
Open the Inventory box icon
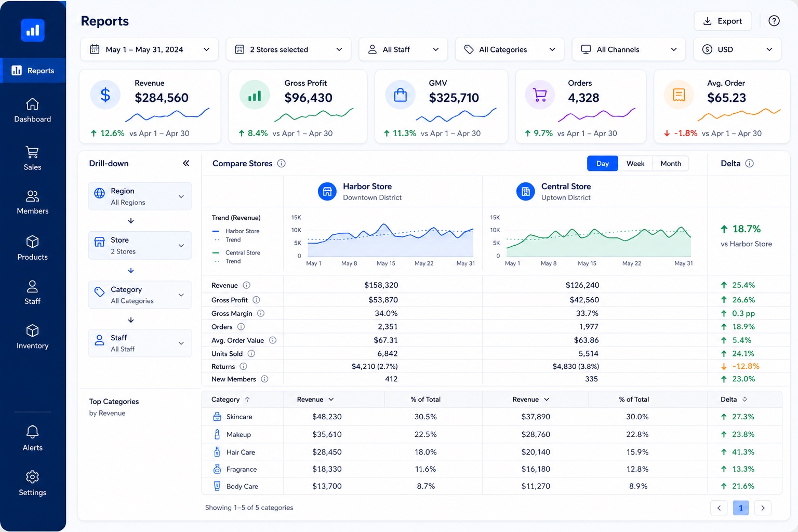pyautogui.click(x=32, y=331)
